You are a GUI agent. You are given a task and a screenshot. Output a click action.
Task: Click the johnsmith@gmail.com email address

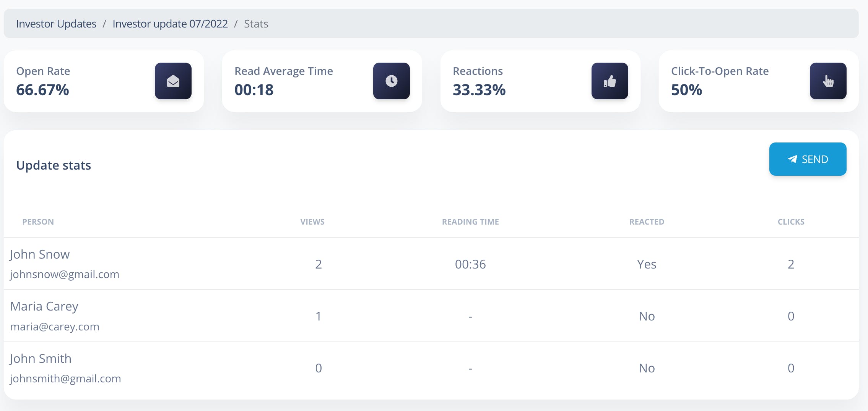65,379
